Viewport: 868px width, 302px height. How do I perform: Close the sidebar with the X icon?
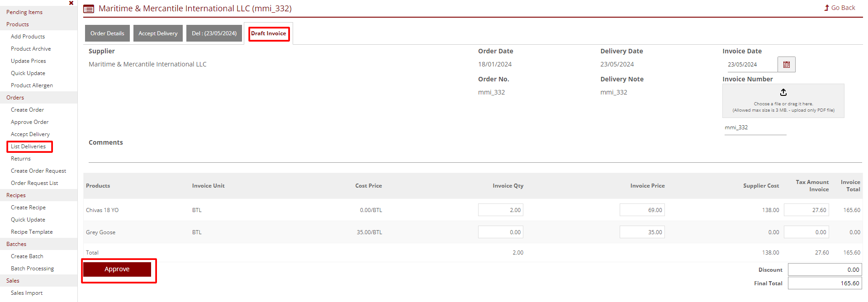point(71,3)
